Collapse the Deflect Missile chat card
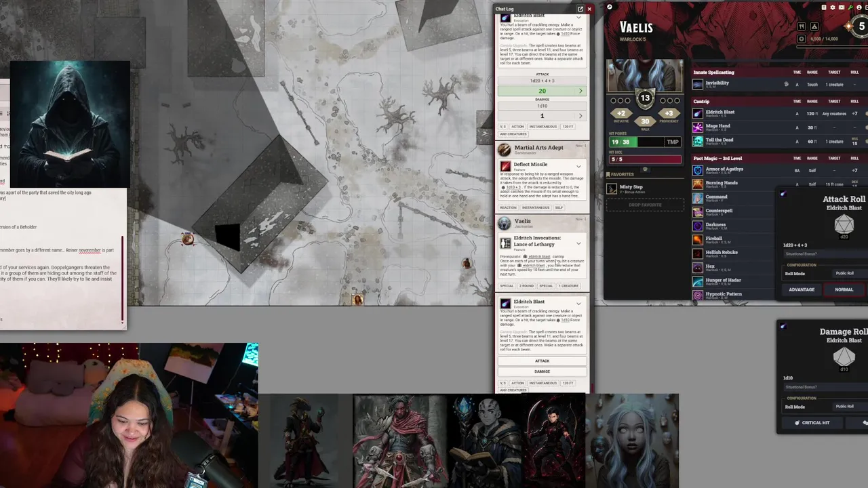This screenshot has height=488, width=868. click(x=578, y=166)
